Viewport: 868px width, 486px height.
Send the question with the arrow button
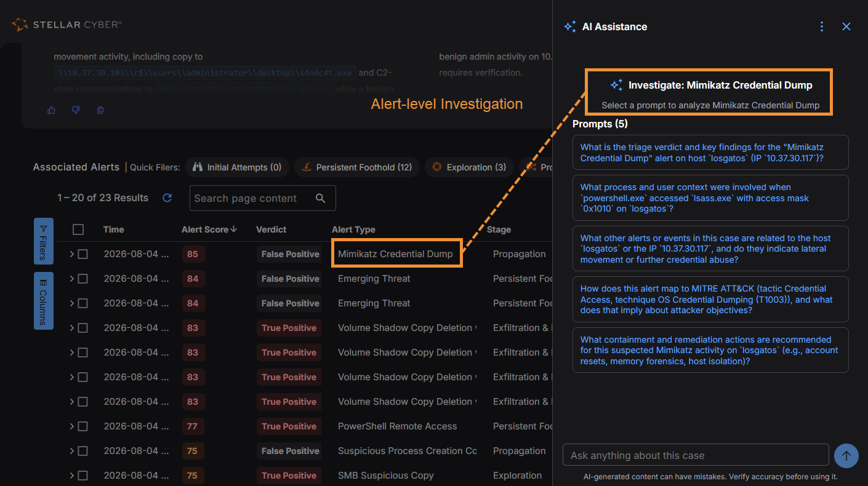(x=846, y=456)
